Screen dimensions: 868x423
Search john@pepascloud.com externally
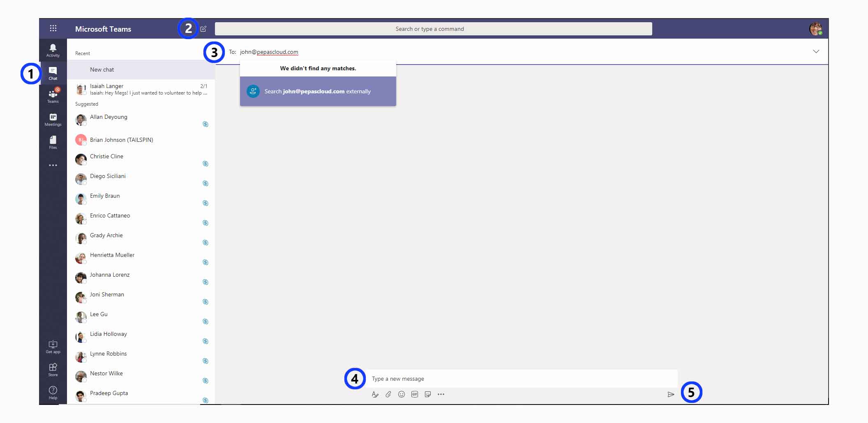(318, 91)
